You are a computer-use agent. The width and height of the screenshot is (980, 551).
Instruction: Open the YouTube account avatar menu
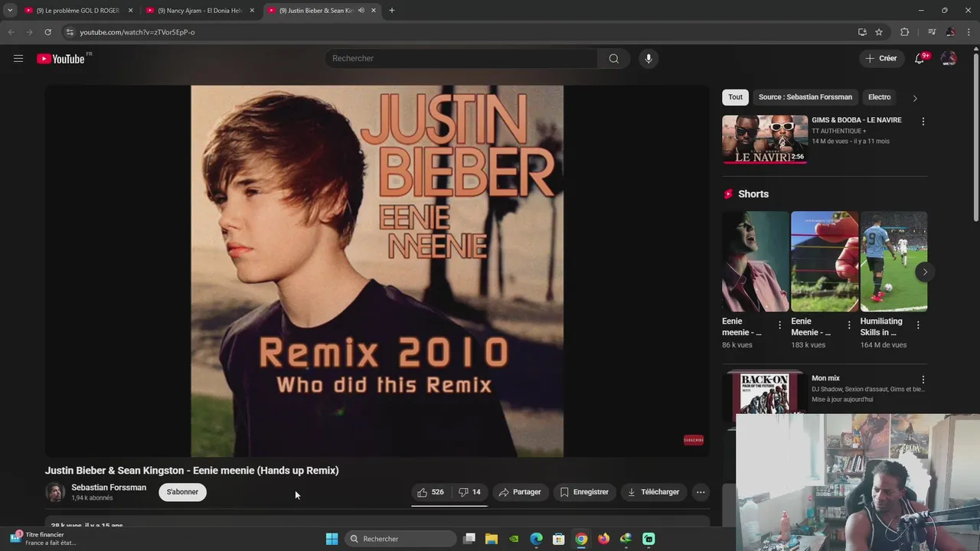[x=949, y=58]
